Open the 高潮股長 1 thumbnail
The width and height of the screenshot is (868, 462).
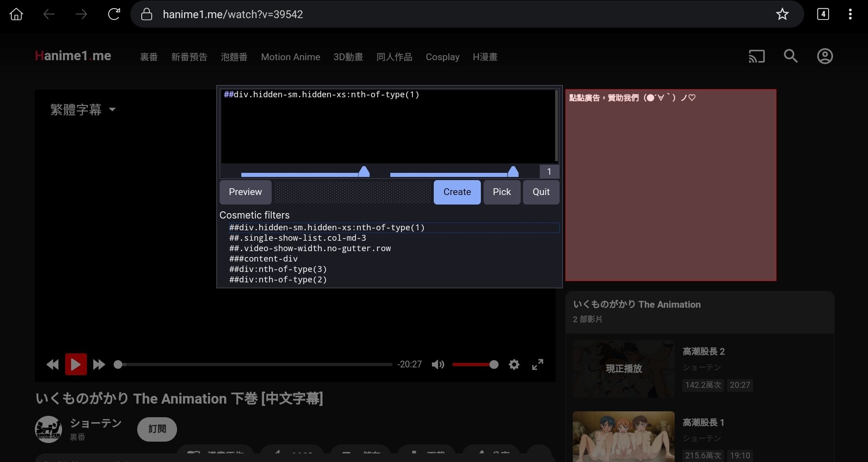point(623,436)
